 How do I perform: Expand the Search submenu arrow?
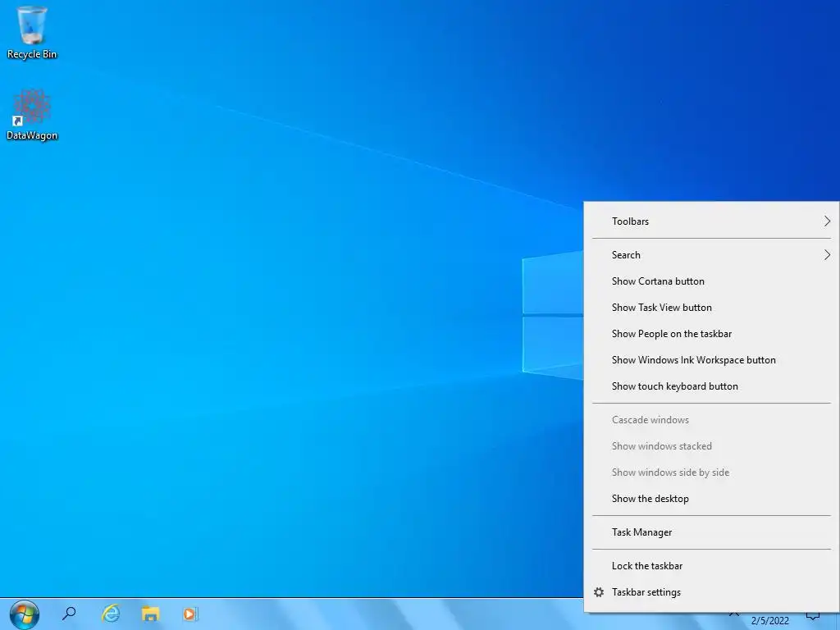coord(827,255)
